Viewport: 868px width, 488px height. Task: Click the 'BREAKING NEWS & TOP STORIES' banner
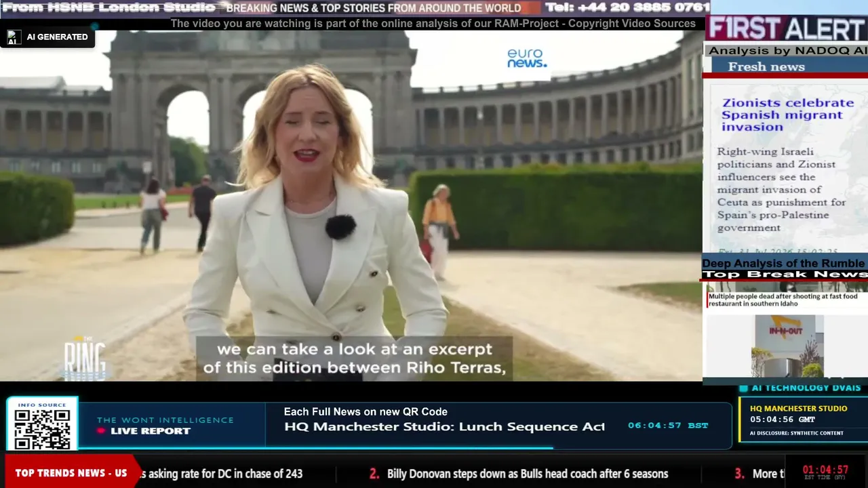374,8
